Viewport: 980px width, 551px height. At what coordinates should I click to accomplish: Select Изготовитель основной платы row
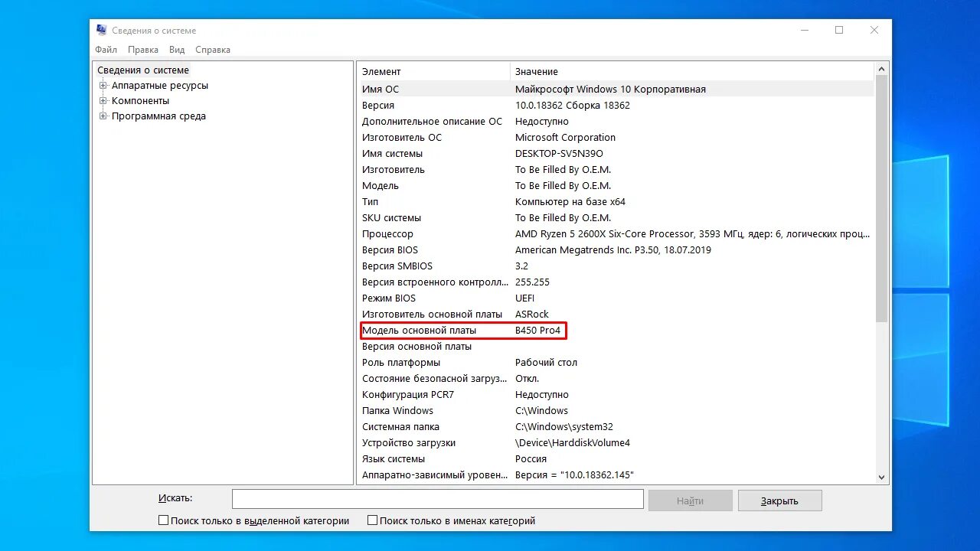(616, 314)
